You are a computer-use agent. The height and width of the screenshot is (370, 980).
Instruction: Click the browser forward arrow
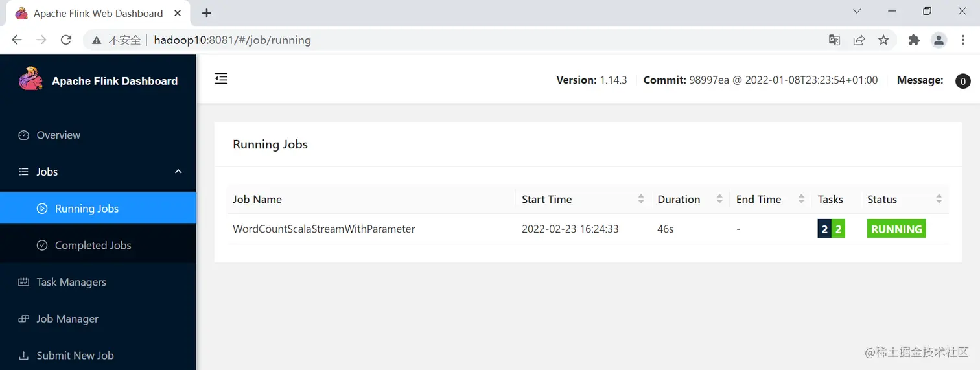point(41,40)
